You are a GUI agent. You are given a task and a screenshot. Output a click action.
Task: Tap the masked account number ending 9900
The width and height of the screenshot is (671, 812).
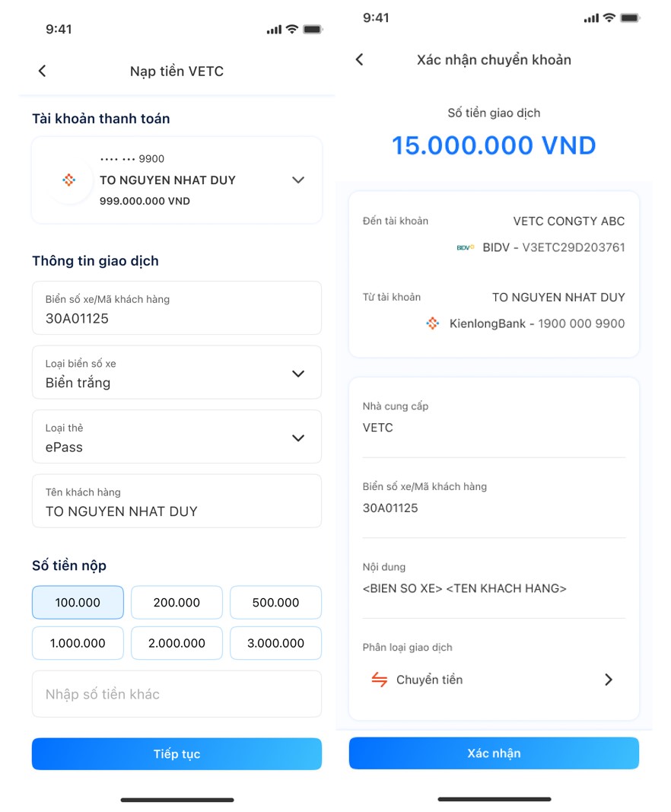pos(132,159)
